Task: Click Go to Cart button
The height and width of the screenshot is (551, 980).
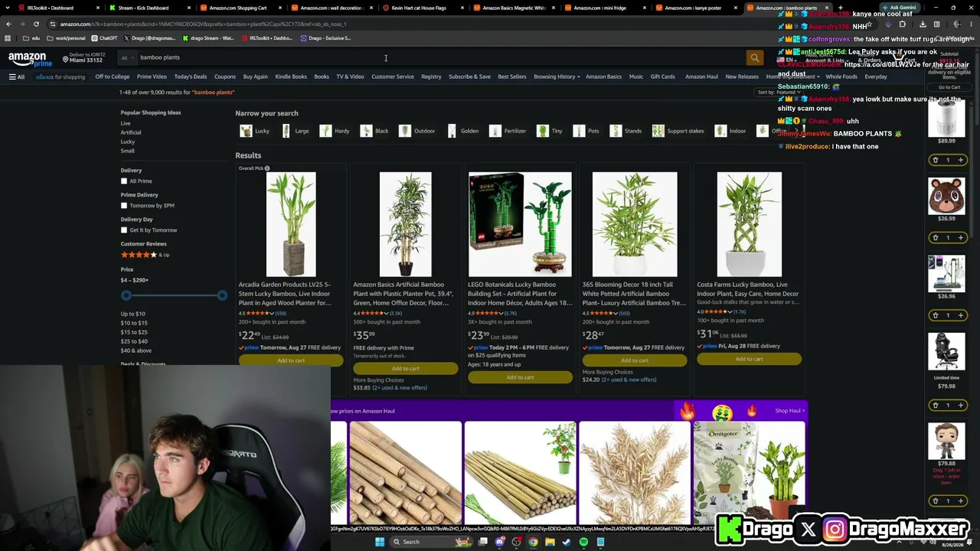Action: [949, 87]
